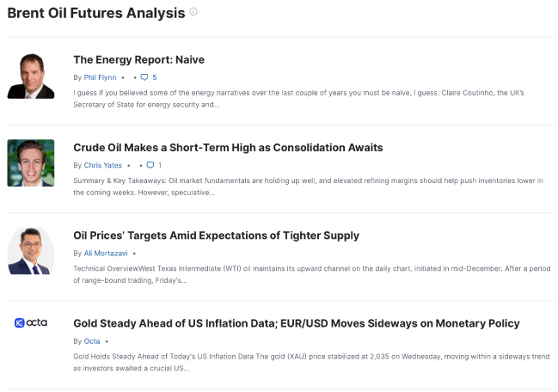558x392 pixels.
Task: Visit author Phil Flynn's page
Action: coord(100,77)
